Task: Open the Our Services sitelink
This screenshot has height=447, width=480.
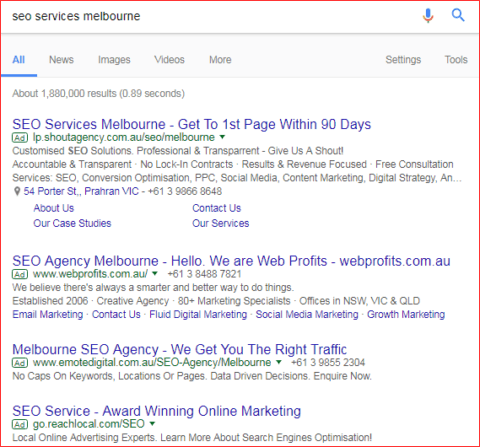Action: [221, 223]
